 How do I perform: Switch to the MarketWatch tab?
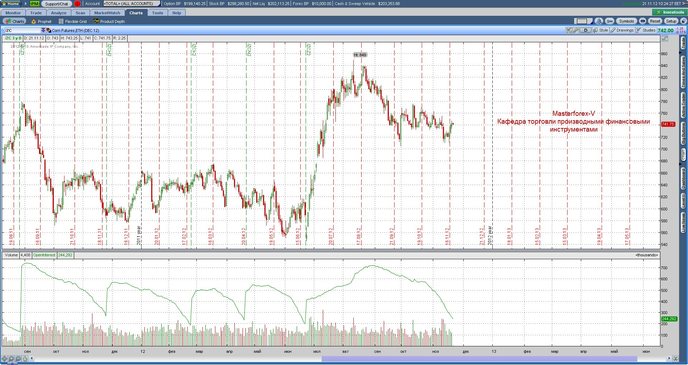point(108,13)
